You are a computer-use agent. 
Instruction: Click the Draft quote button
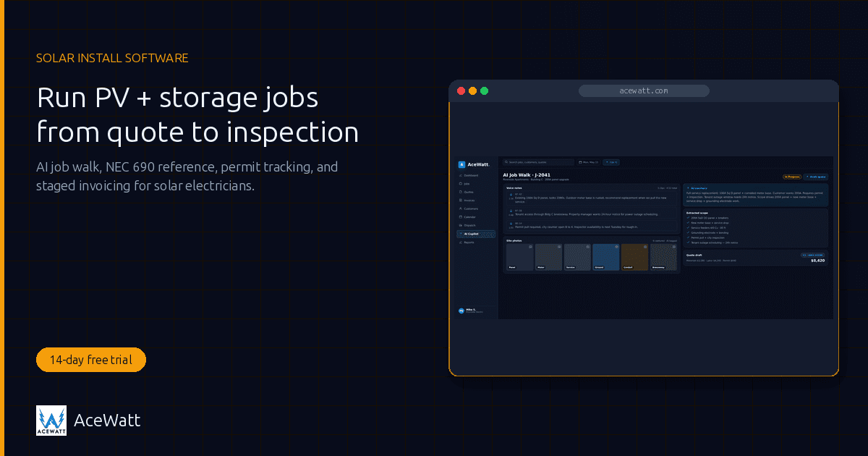click(x=816, y=177)
